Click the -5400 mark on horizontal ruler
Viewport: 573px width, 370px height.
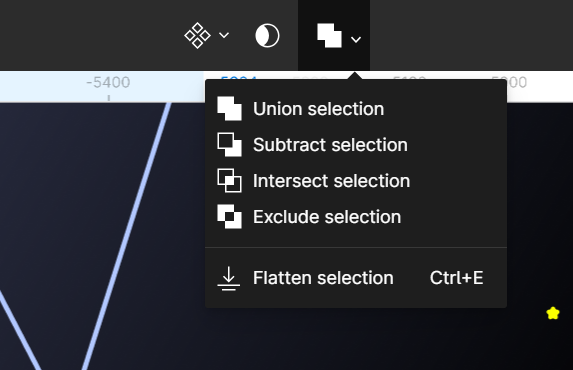point(108,82)
